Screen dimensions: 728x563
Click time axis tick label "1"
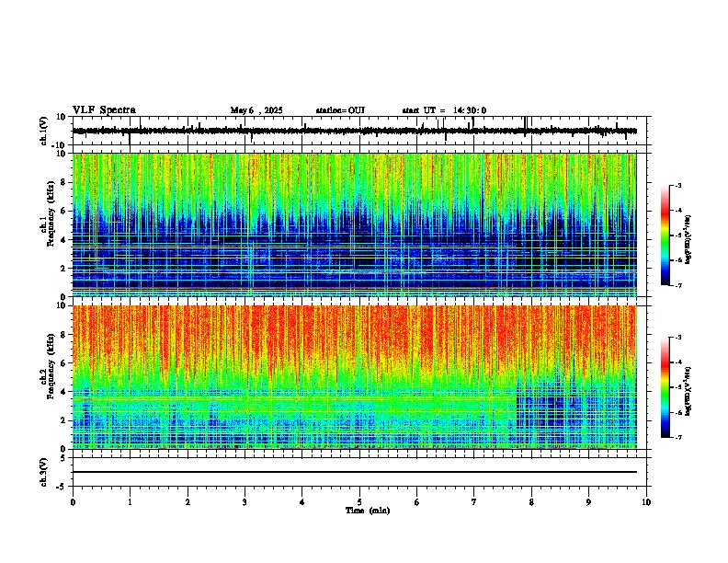tap(130, 502)
